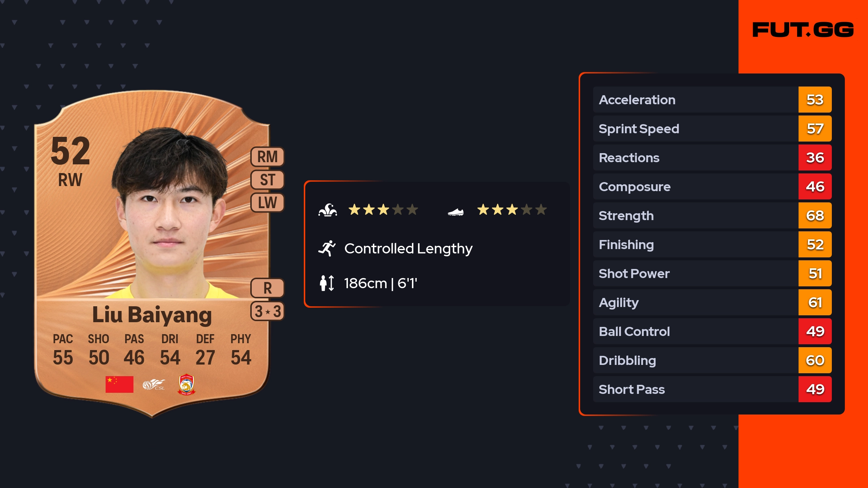Click the orange Acceleration 53 value box
Viewport: 868px width, 488px height.
click(815, 100)
